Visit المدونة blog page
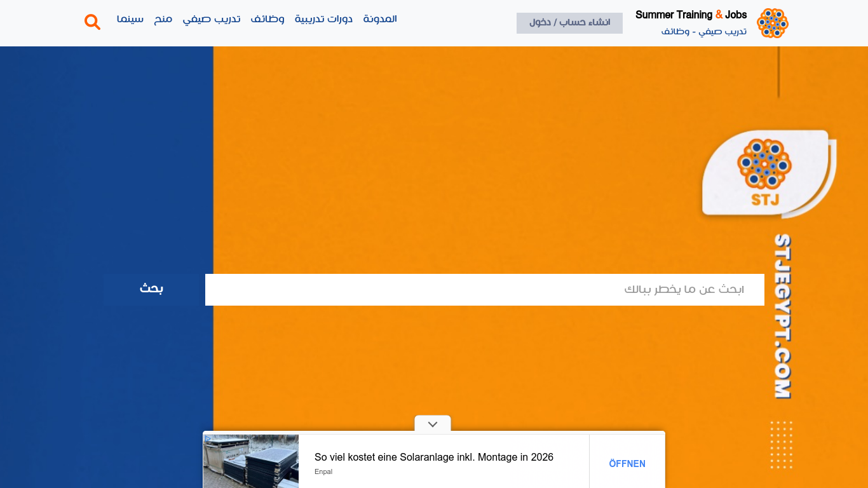This screenshot has width=868, height=488. click(x=380, y=19)
